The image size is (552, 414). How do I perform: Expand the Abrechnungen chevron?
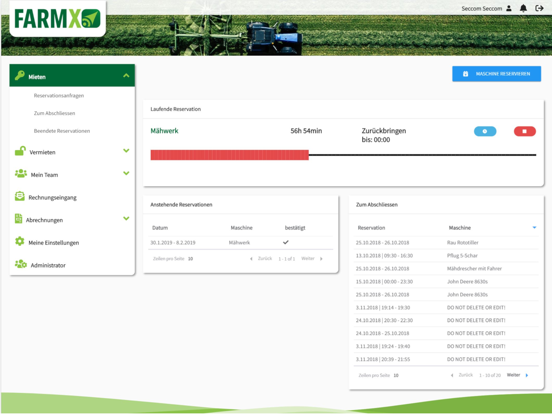point(126,219)
